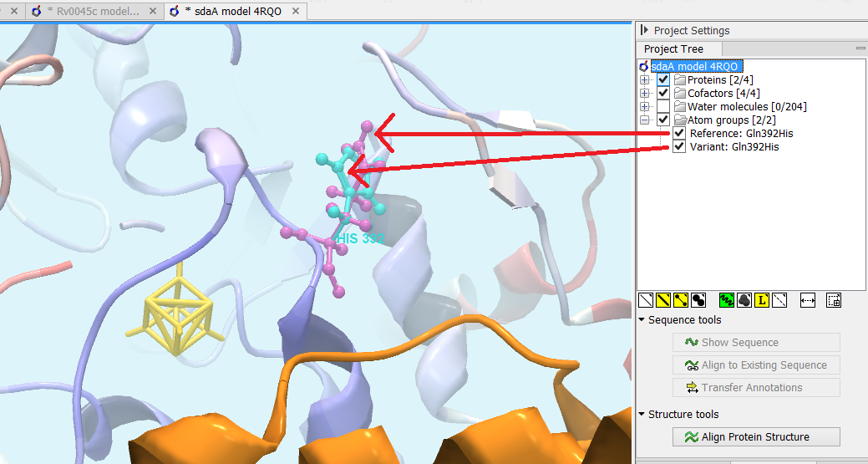Switch to the Rv0045c model tab

[x=93, y=11]
